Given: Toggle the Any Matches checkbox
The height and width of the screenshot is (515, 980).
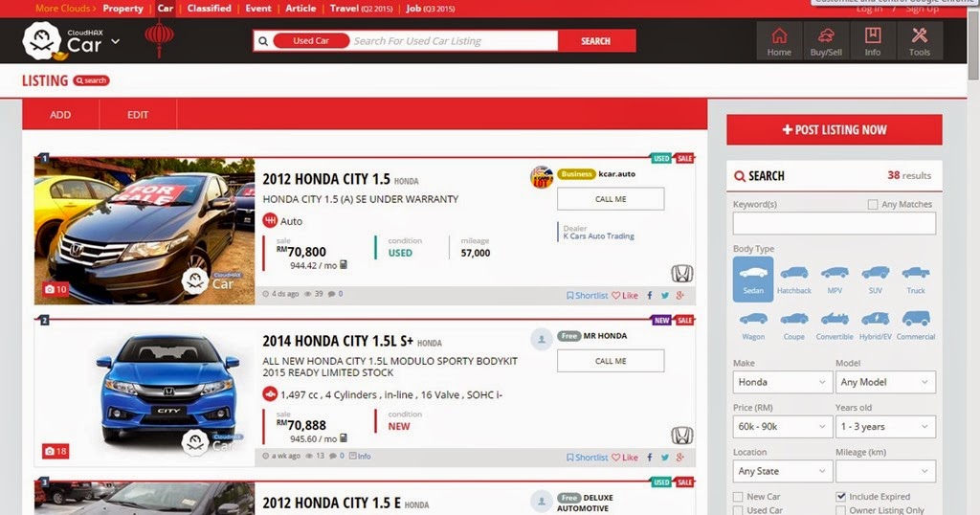Looking at the screenshot, I should [873, 205].
